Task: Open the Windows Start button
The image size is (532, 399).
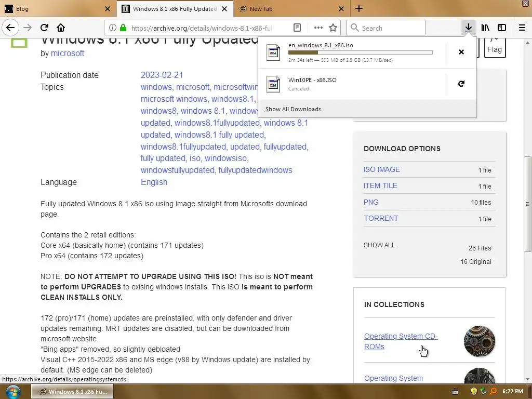Action: (x=12, y=392)
